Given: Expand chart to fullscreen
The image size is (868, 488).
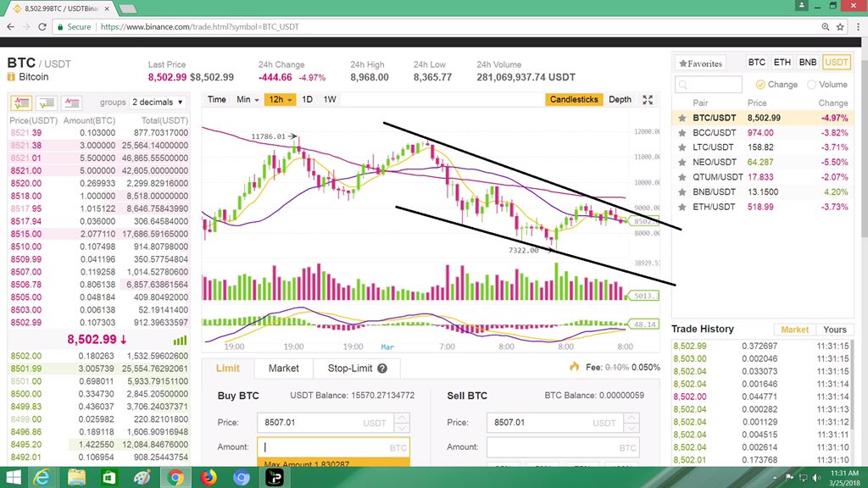Looking at the screenshot, I should pyautogui.click(x=648, y=100).
